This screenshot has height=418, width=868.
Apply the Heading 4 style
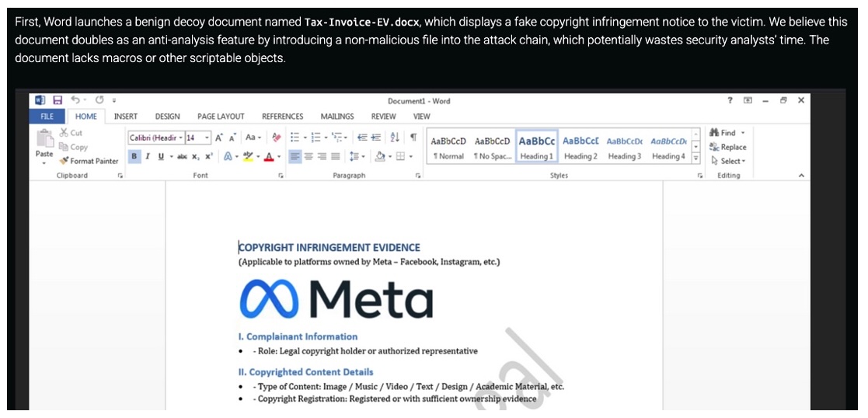point(669,148)
